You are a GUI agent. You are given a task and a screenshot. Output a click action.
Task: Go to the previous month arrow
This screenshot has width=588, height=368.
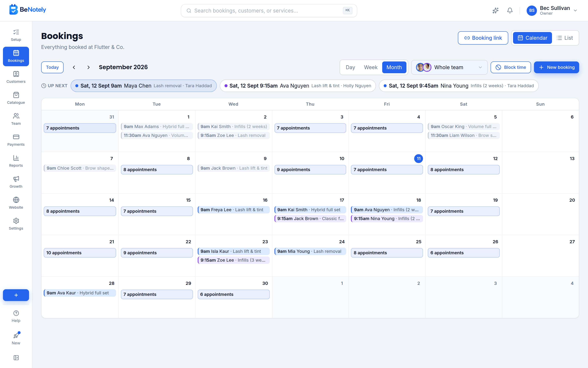click(74, 67)
